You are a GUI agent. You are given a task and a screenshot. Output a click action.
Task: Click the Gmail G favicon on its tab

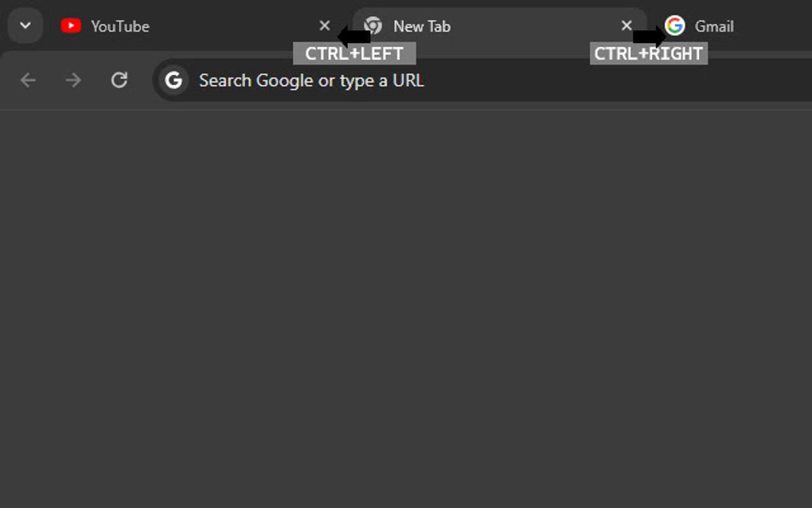[674, 26]
